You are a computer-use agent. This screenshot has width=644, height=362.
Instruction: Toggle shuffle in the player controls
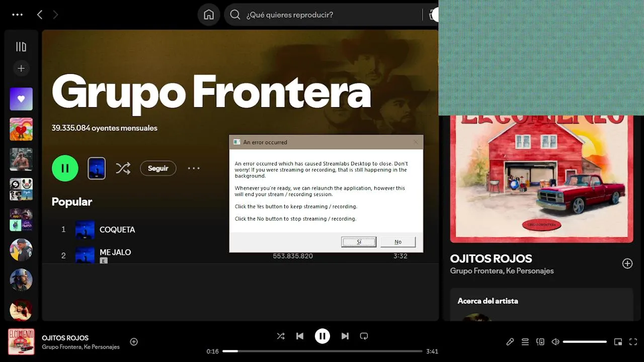(x=281, y=336)
